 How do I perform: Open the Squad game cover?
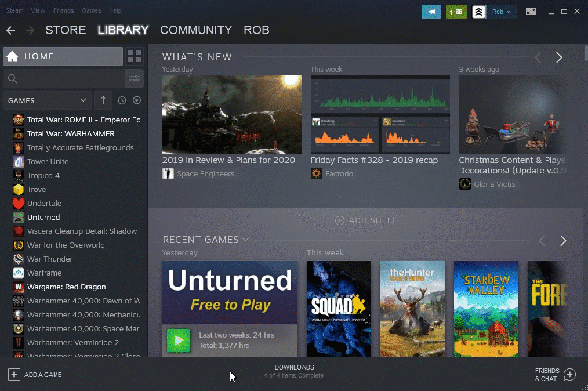(x=339, y=309)
